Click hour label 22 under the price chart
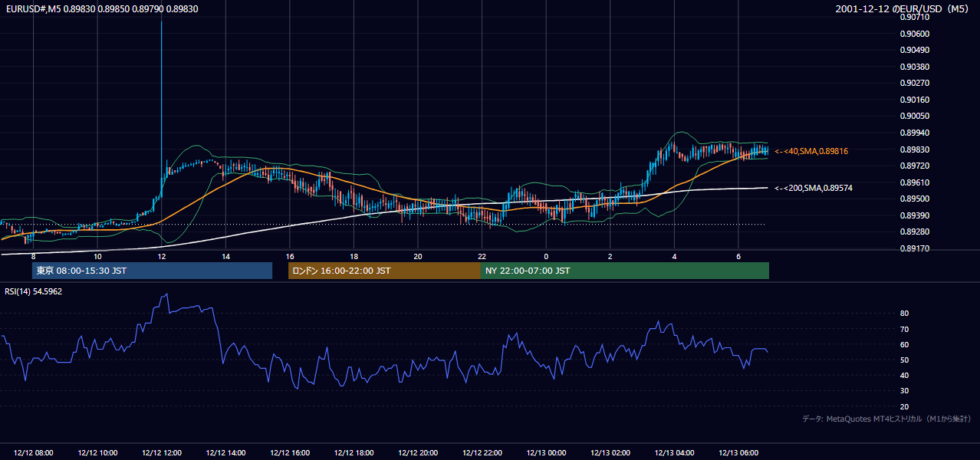980x460 pixels. point(482,256)
